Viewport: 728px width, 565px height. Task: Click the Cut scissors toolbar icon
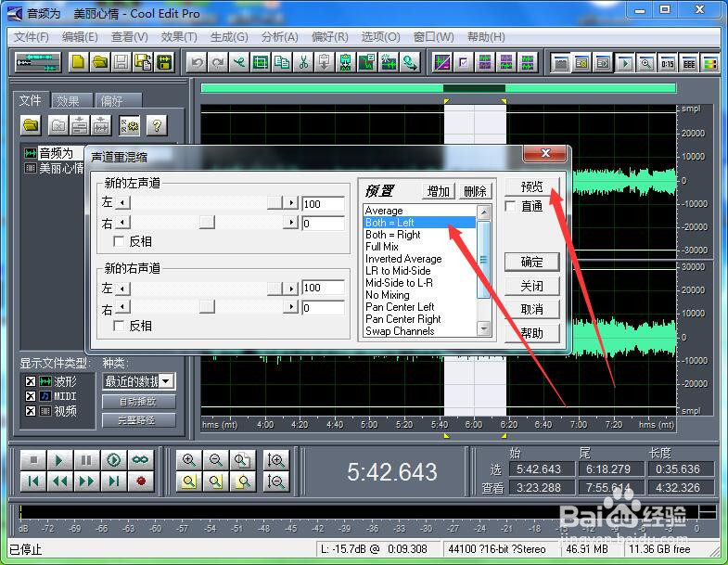[303, 62]
